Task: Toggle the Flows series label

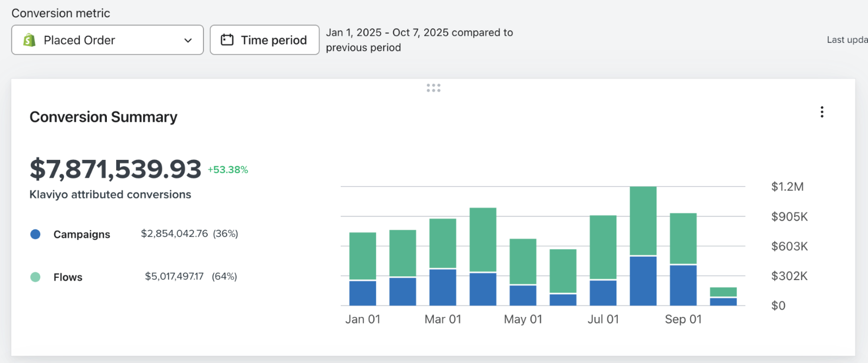Action: [x=68, y=277]
